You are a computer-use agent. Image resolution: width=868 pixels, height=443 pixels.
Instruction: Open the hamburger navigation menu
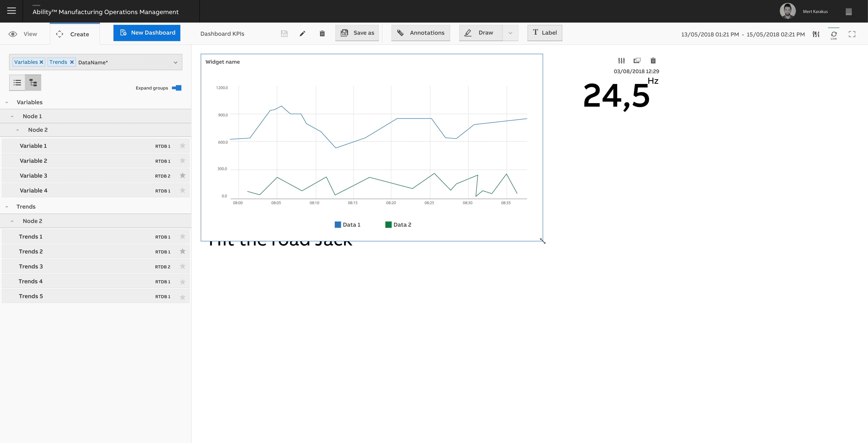[x=11, y=11]
